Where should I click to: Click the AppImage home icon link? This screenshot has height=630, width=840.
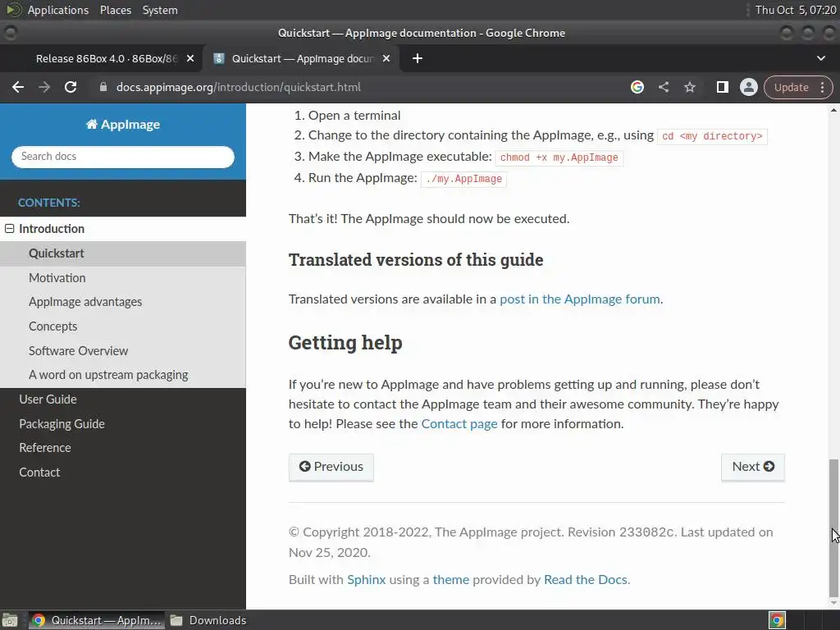[123, 125]
